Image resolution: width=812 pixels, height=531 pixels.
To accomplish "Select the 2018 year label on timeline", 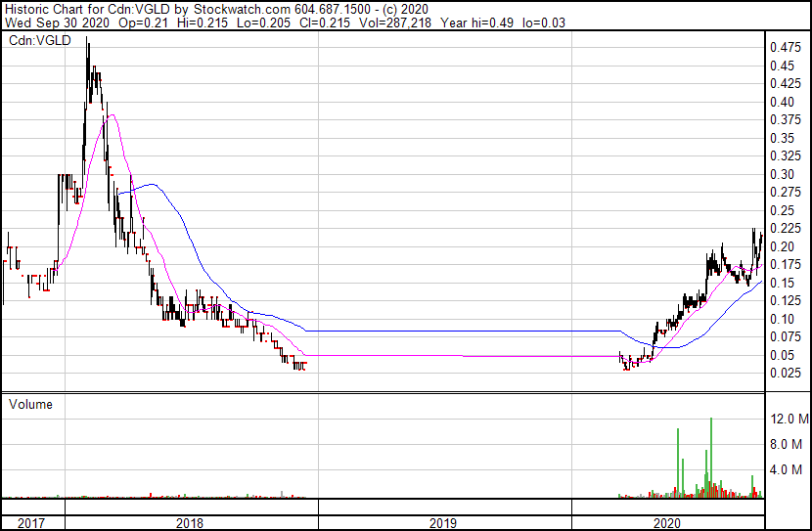I will (189, 523).
